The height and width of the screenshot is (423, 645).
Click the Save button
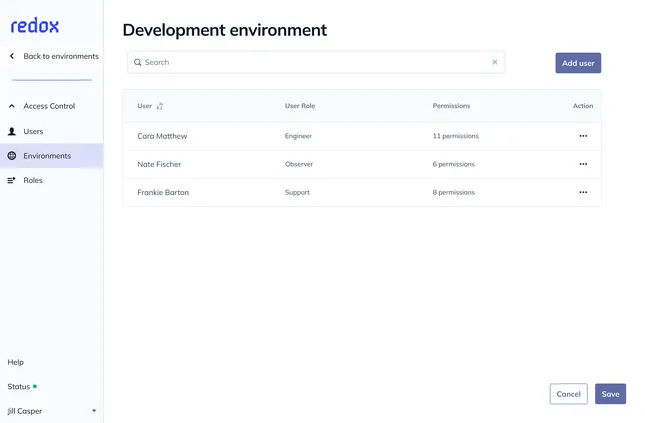[x=610, y=394]
